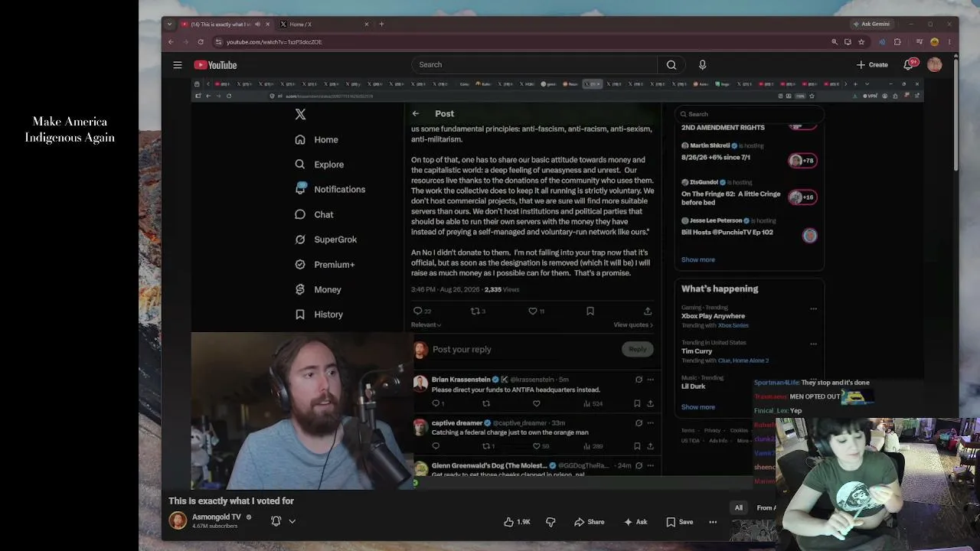Click the Ask Gemini button
The height and width of the screenshot is (551, 980).
pos(871,24)
